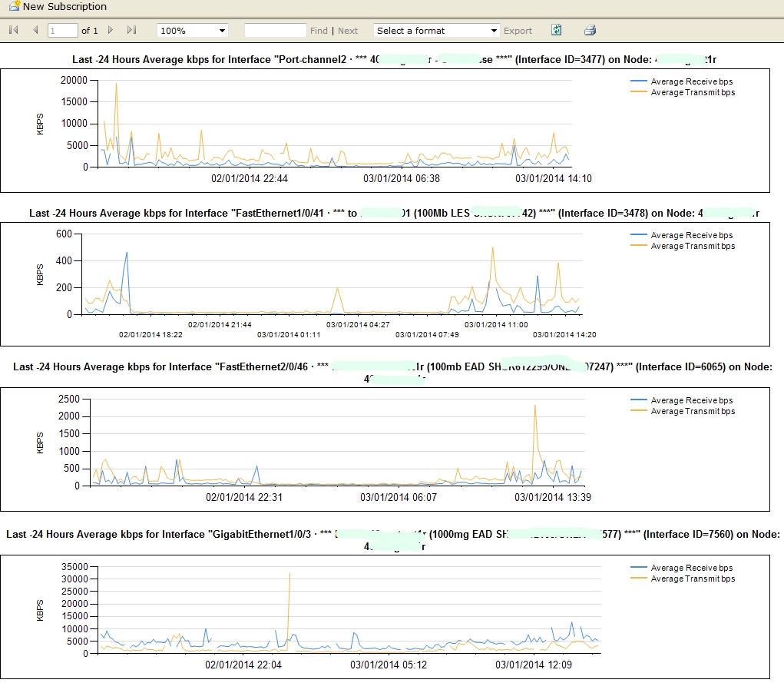The width and height of the screenshot is (784, 683).
Task: Click FastEthernet1/0/41 chart title
Action: 394,213
